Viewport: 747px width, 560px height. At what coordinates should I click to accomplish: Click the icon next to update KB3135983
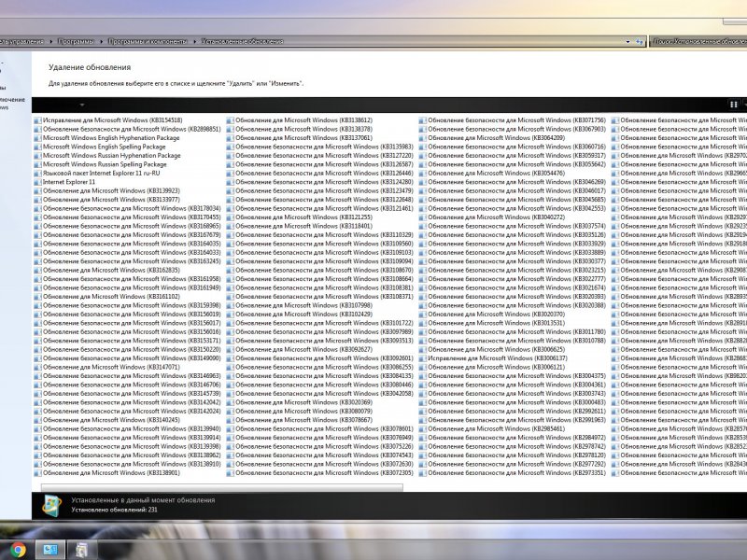(x=230, y=147)
